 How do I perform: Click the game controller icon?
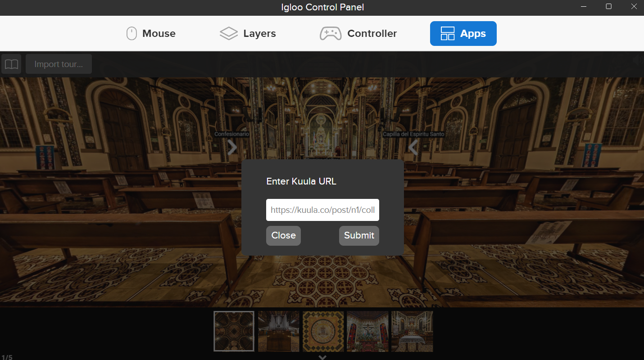[331, 33]
